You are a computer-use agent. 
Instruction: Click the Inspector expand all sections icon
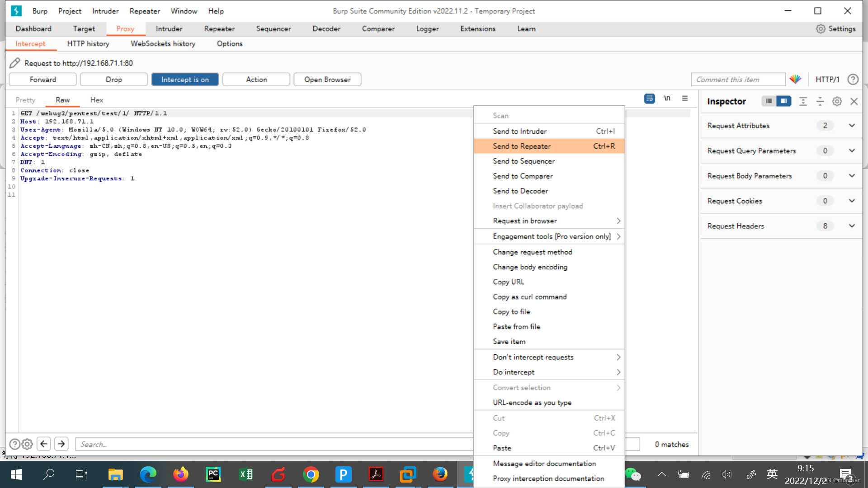click(803, 101)
